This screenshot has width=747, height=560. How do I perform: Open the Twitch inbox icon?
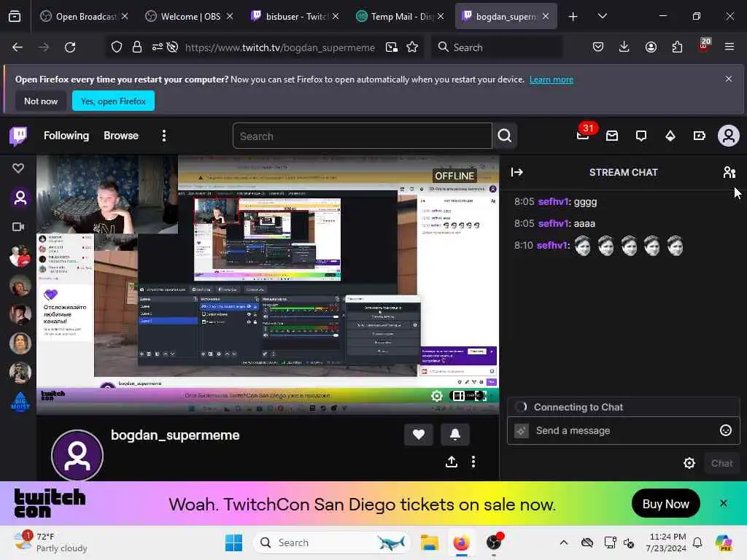[x=612, y=136]
